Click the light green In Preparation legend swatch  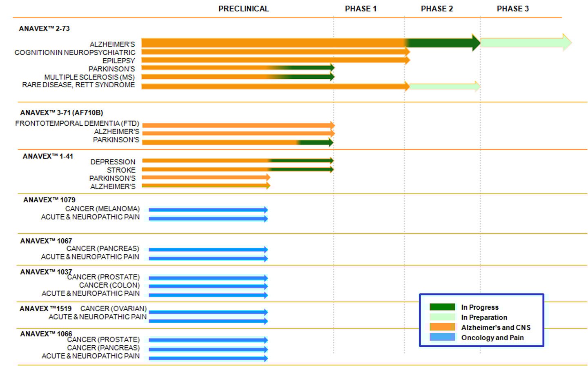442,317
